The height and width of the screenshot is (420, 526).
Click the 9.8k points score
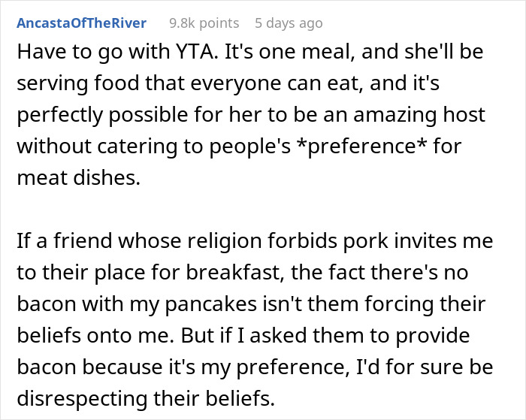(204, 23)
